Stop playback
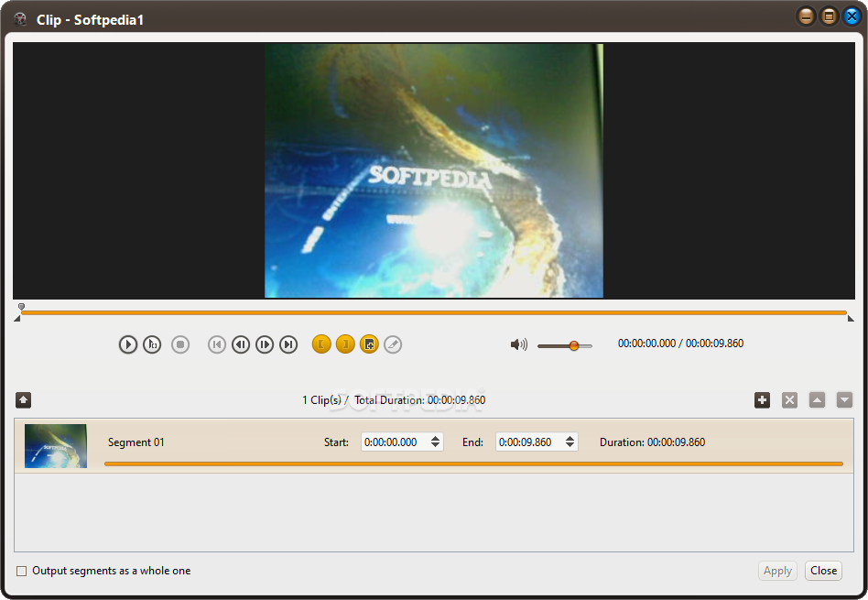868x600 pixels. [179, 344]
